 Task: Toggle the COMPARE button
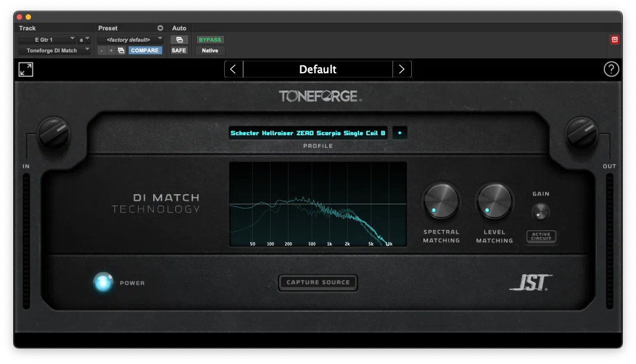[x=145, y=50]
